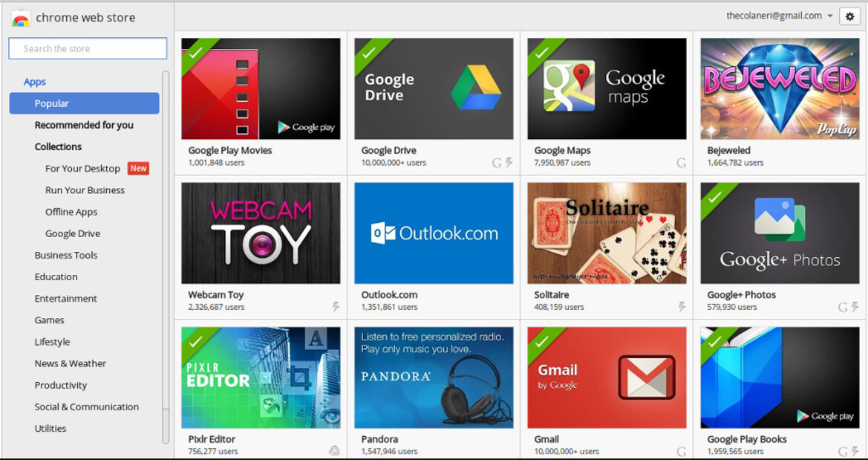Viewport: 868px width, 460px height.
Task: Click the lightning bolt icon on Webcam Toy card
Action: click(336, 306)
